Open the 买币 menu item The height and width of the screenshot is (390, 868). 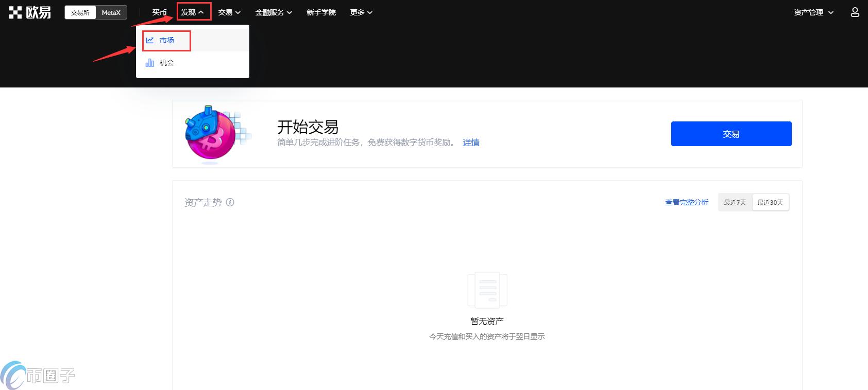[x=159, y=12]
